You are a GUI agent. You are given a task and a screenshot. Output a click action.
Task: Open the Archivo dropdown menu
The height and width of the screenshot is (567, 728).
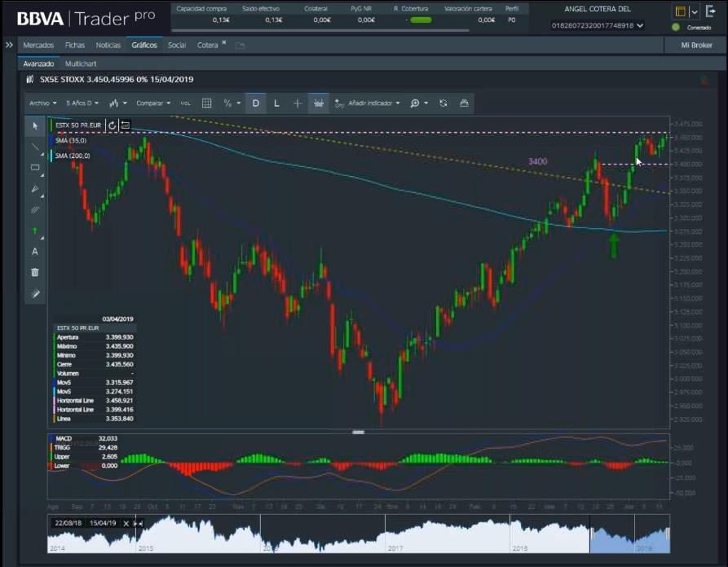pyautogui.click(x=42, y=103)
